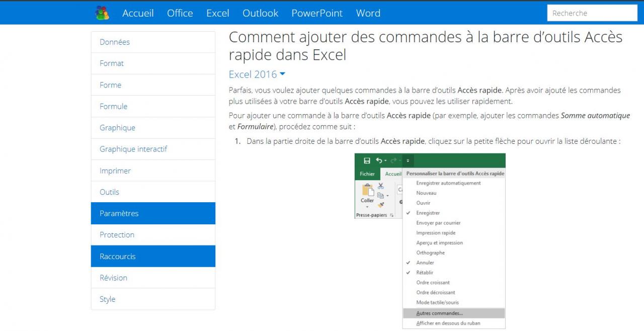644x331 pixels.
Task: Click the checked Enregistrer entry in pictured menu
Action: tap(428, 213)
